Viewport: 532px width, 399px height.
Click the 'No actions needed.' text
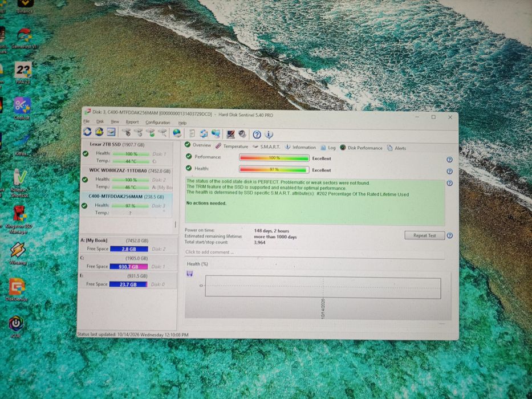(x=206, y=203)
